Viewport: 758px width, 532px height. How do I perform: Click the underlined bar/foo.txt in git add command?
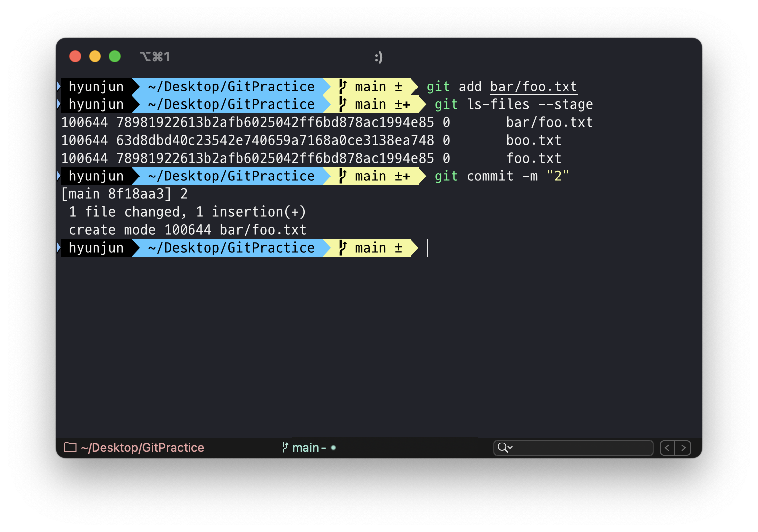(534, 87)
